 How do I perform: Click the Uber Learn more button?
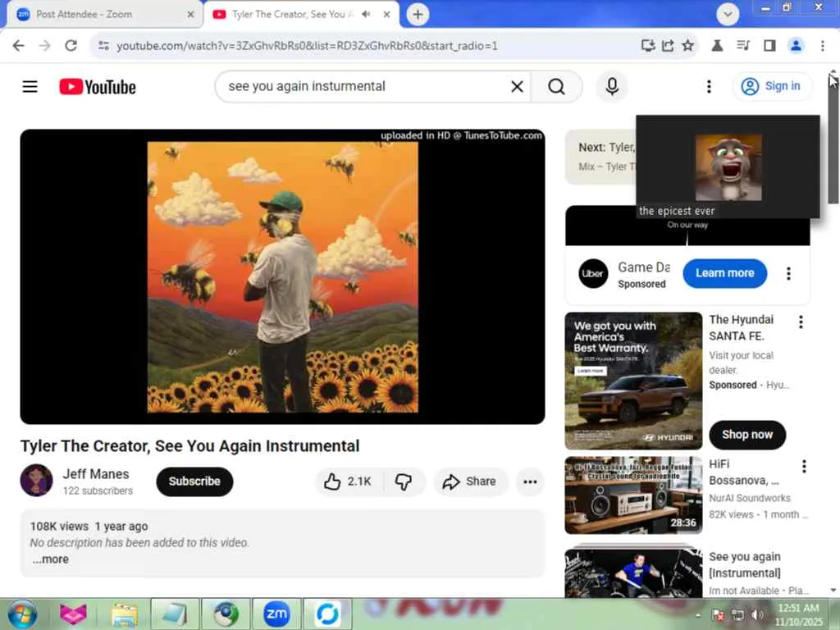click(725, 273)
